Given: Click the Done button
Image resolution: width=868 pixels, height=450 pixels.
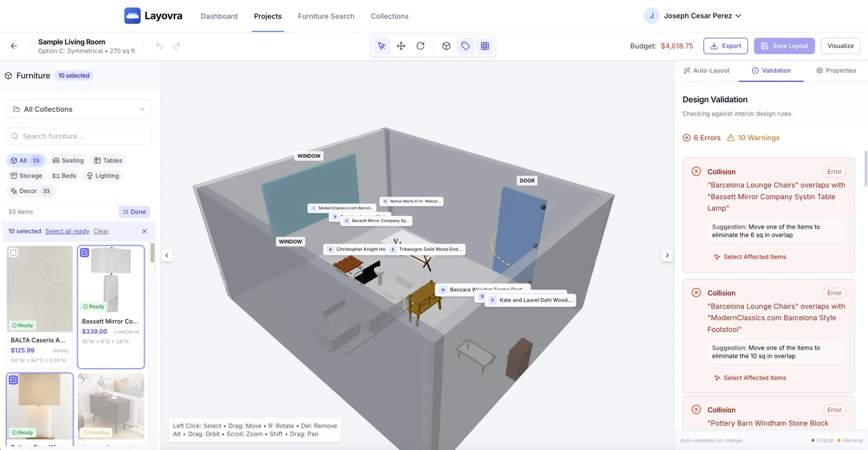Looking at the screenshot, I should click(134, 212).
